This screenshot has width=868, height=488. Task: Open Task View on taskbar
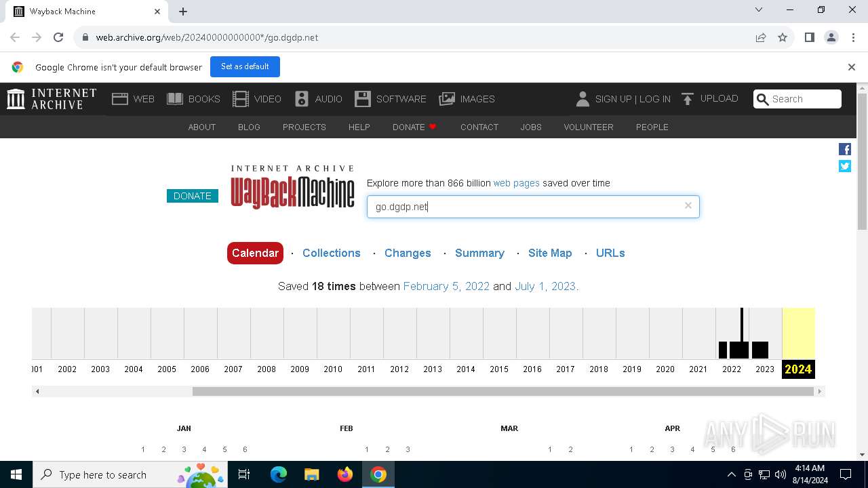pos(244,474)
